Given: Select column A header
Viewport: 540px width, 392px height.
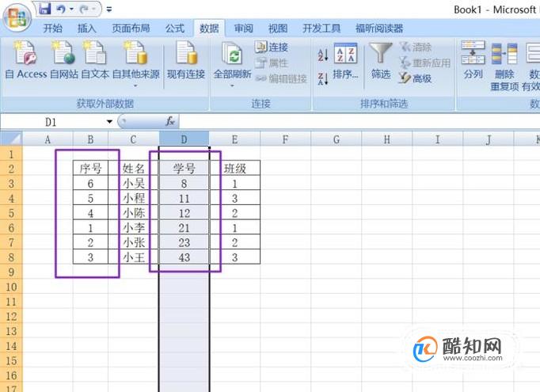Looking at the screenshot, I should point(48,139).
